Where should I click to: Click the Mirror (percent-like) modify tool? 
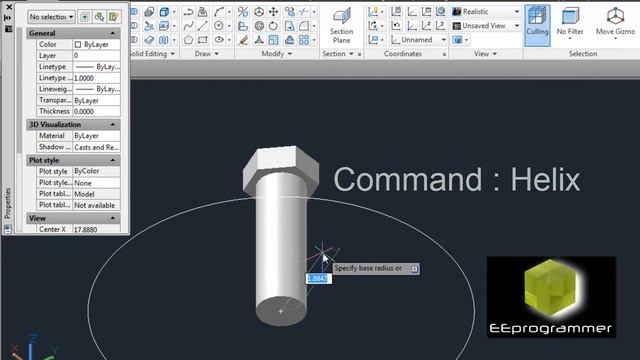pos(243,12)
